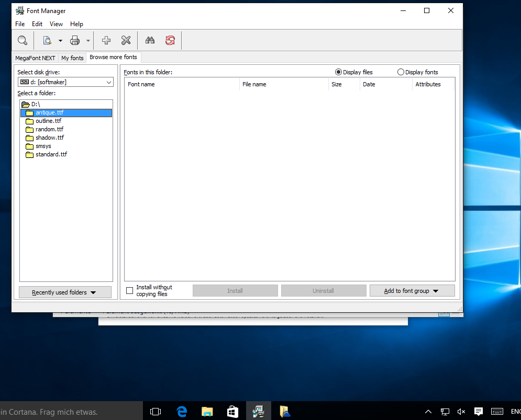This screenshot has height=420, width=521.
Task: Open Microsoft Edge from the taskbar
Action: (x=182, y=412)
